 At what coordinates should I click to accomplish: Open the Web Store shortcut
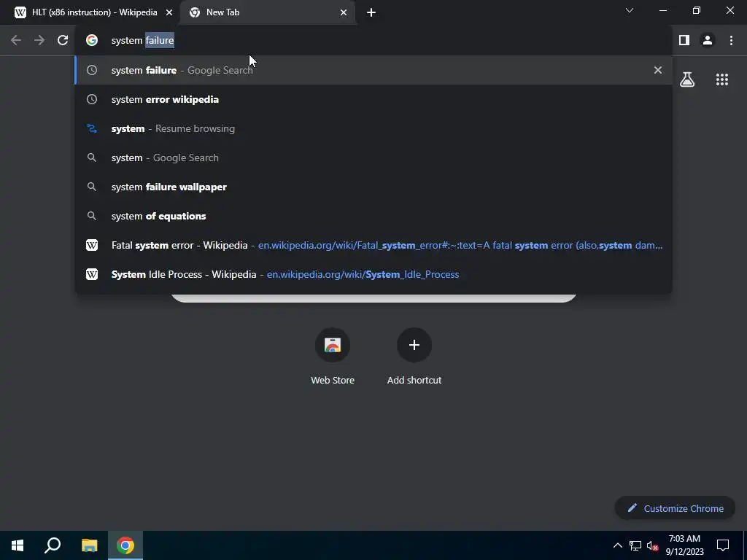333,357
